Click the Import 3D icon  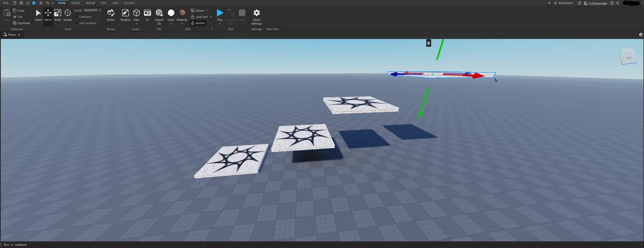(159, 14)
